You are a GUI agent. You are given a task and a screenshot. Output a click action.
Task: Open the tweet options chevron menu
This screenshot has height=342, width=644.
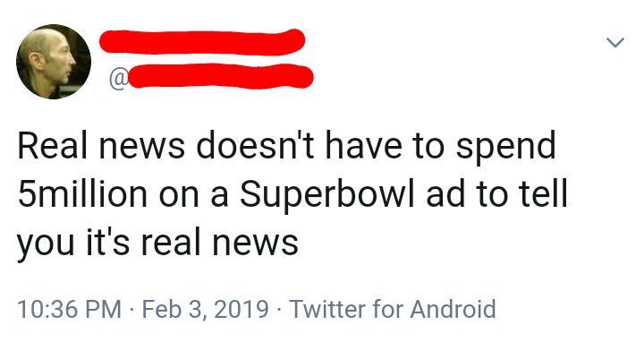pos(614,42)
